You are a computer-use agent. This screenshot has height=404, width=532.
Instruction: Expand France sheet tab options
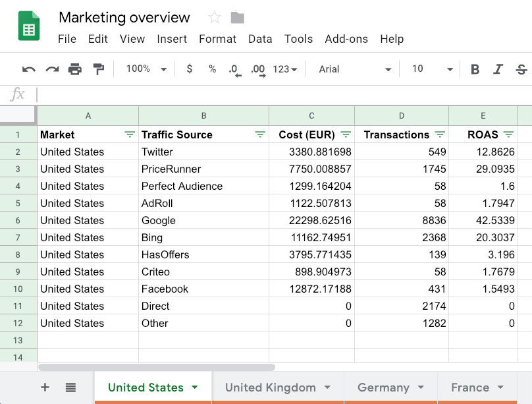point(500,387)
